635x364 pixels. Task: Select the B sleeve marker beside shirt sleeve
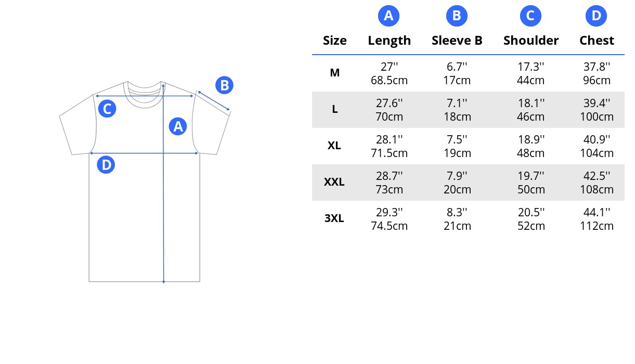pyautogui.click(x=224, y=85)
